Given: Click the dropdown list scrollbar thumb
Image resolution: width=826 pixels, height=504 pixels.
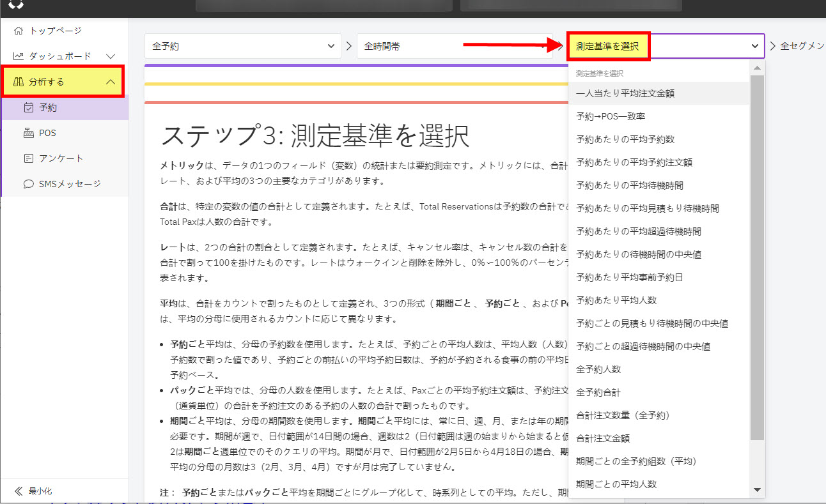Looking at the screenshot, I should 757,257.
